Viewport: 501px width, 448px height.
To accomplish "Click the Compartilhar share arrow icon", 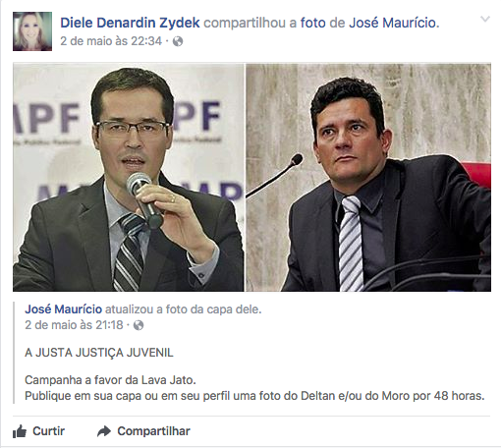I will pos(104,431).
